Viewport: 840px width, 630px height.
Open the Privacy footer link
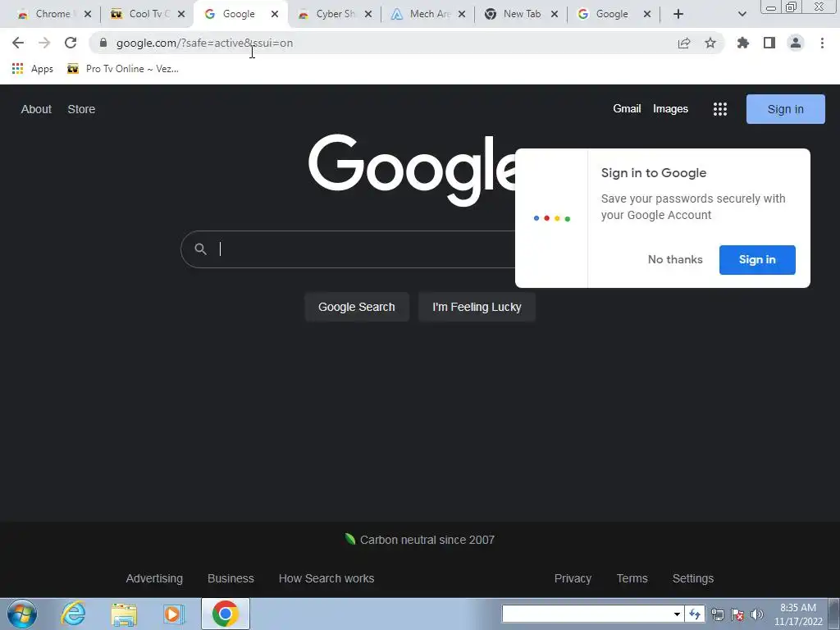pyautogui.click(x=573, y=578)
